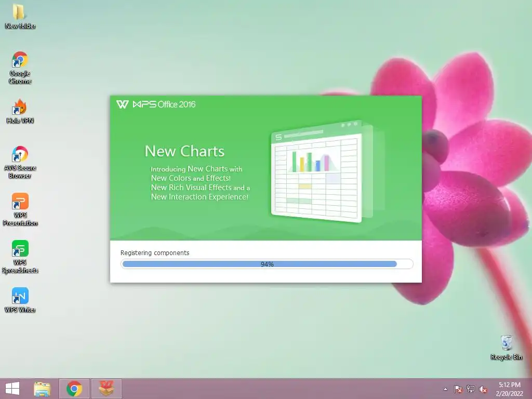Open the Windows Start button
The height and width of the screenshot is (399, 532).
click(12, 389)
